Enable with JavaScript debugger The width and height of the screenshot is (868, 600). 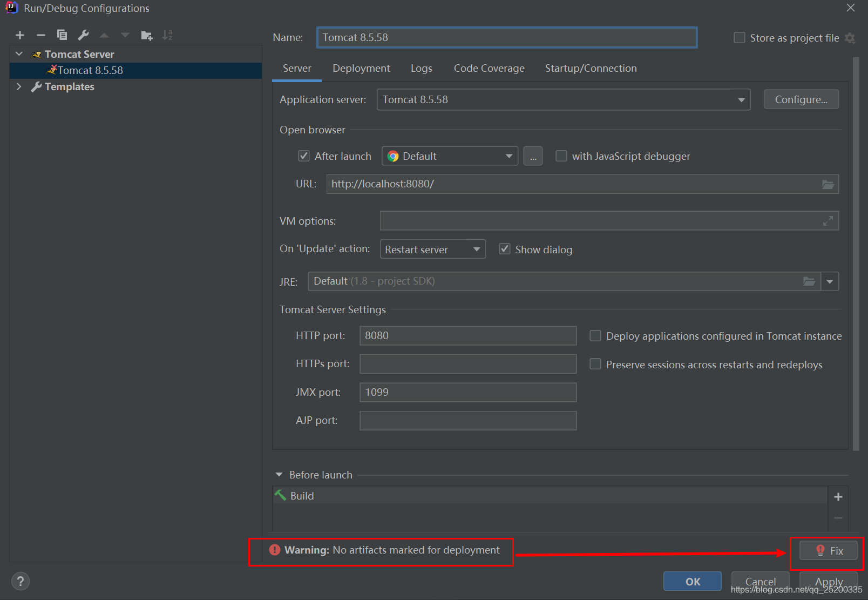[561, 156]
